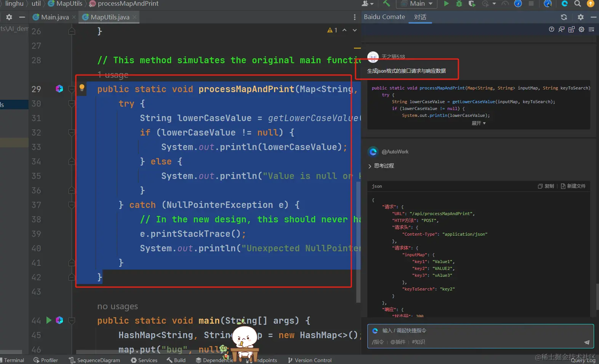Open Baidu Comate icon in top toolbar
The height and width of the screenshot is (364, 599).
565,3
